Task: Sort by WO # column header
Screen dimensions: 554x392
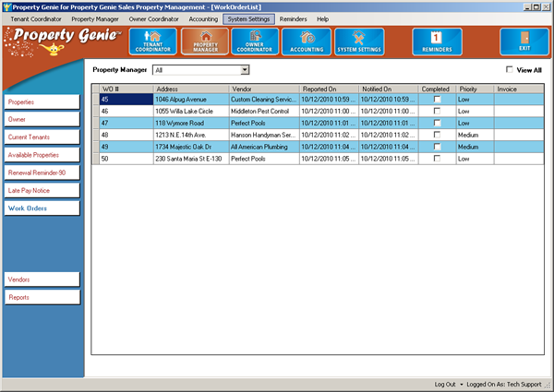Action: [x=126, y=89]
